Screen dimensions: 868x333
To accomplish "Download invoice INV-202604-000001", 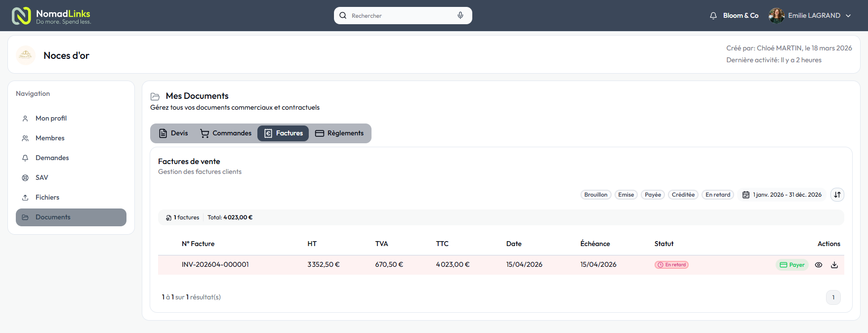I will (834, 265).
